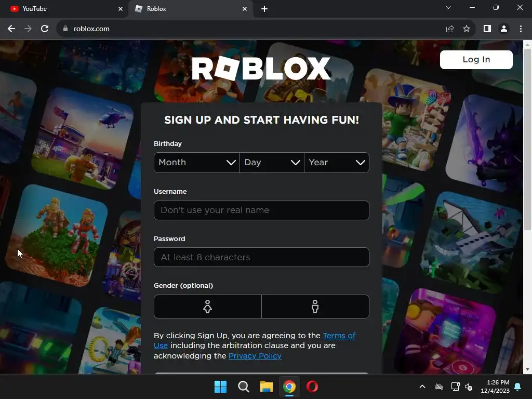
Task: Open File Explorer from taskbar
Action: point(267,387)
